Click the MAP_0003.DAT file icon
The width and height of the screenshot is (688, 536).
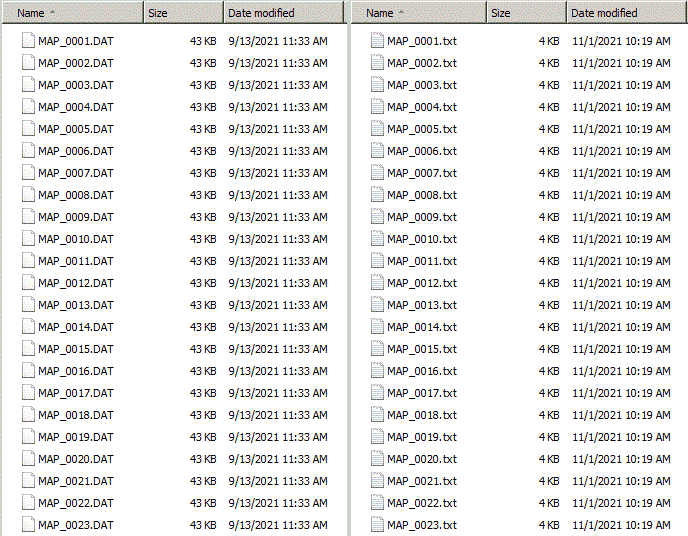click(x=28, y=85)
